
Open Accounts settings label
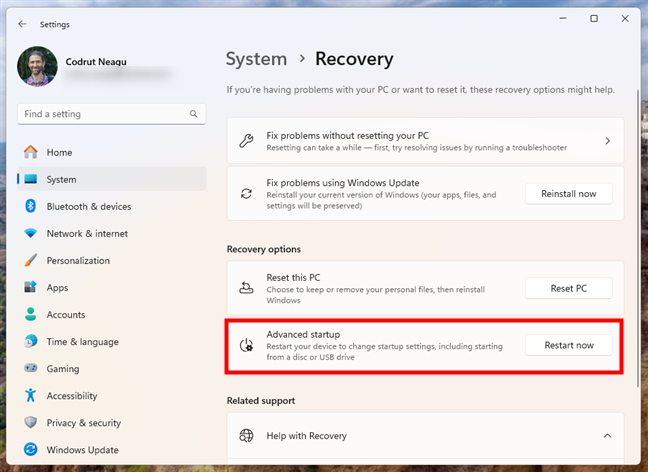click(66, 315)
